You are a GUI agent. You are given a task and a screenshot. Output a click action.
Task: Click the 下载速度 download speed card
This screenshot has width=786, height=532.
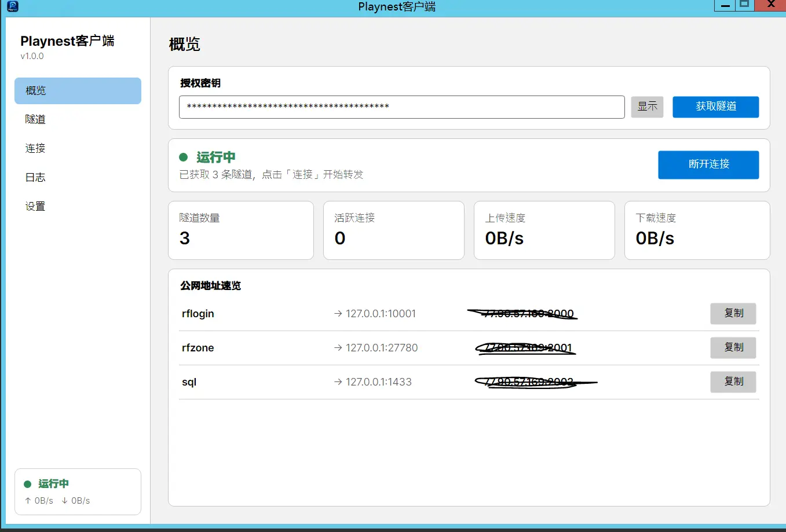point(697,230)
